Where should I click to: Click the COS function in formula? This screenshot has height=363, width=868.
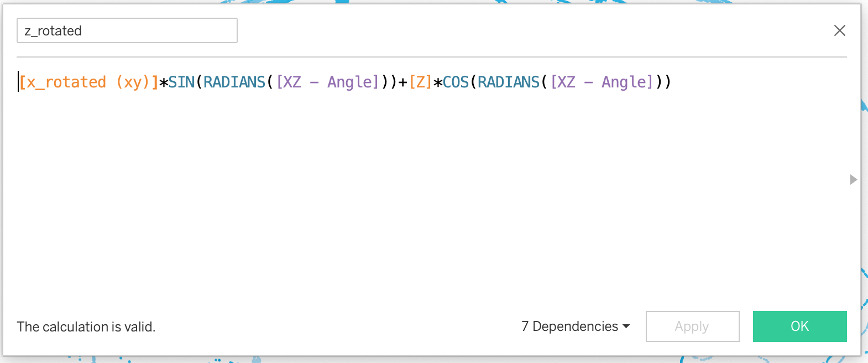456,82
